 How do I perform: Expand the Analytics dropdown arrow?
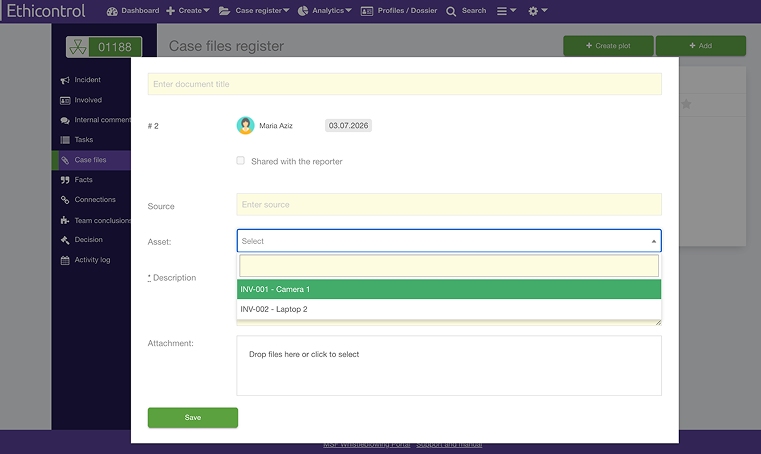[348, 10]
